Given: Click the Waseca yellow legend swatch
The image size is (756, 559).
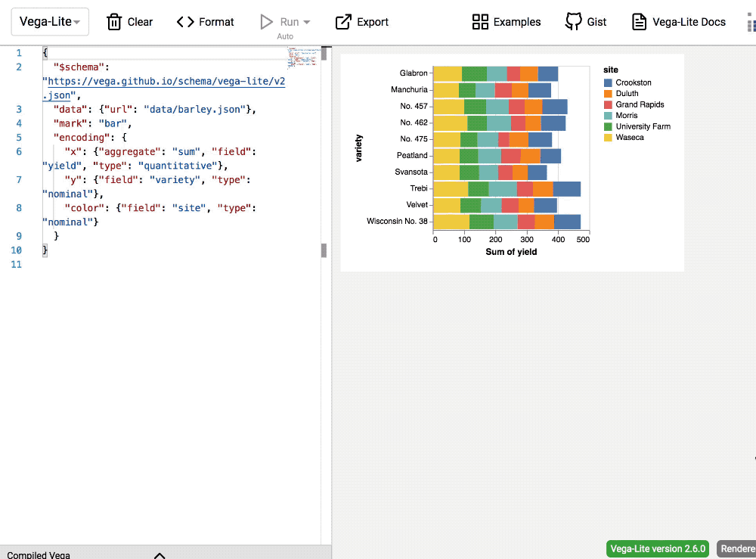Looking at the screenshot, I should (608, 138).
